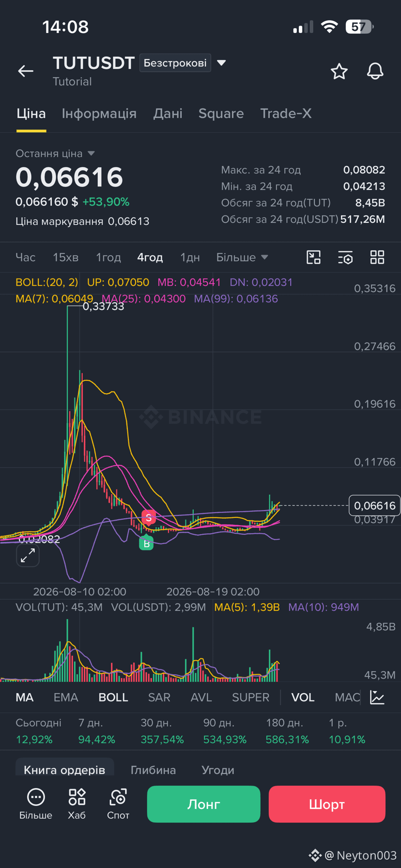This screenshot has height=868, width=401.
Task: Tap the Сьогодні 12,92% performance entry
Action: (39, 731)
